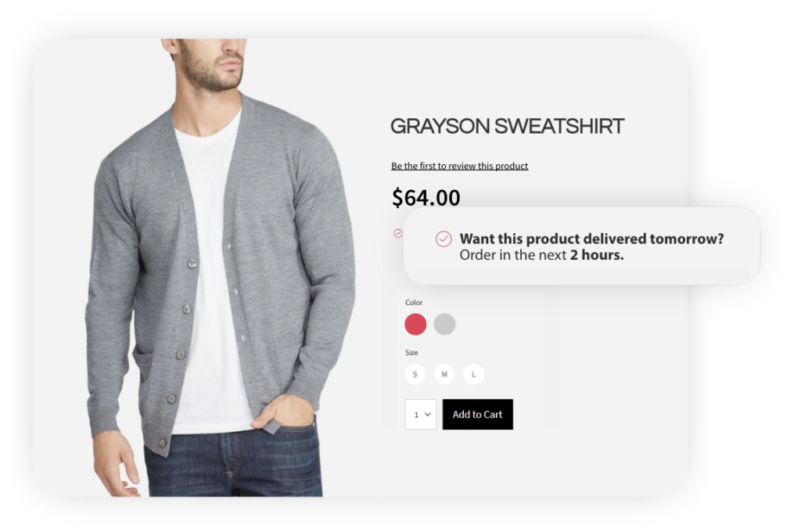Viewport: 801px width, 532px height.
Task: Click the small checkmark icon below the price
Action: [x=398, y=234]
